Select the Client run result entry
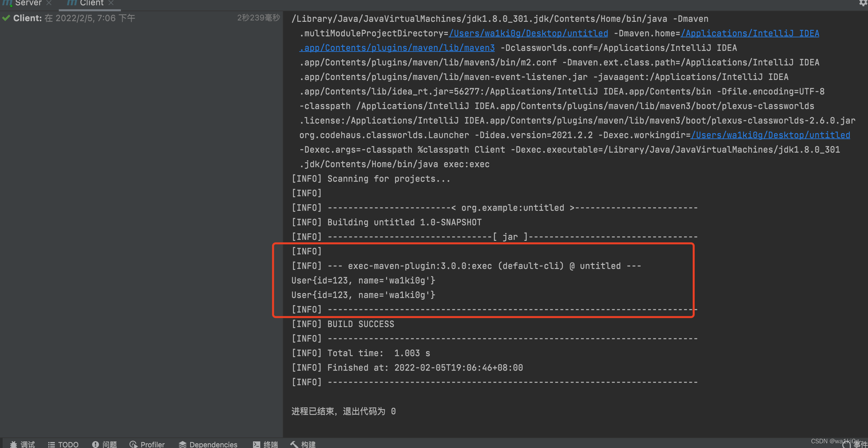Screen dimensions: 868x448 [141, 18]
